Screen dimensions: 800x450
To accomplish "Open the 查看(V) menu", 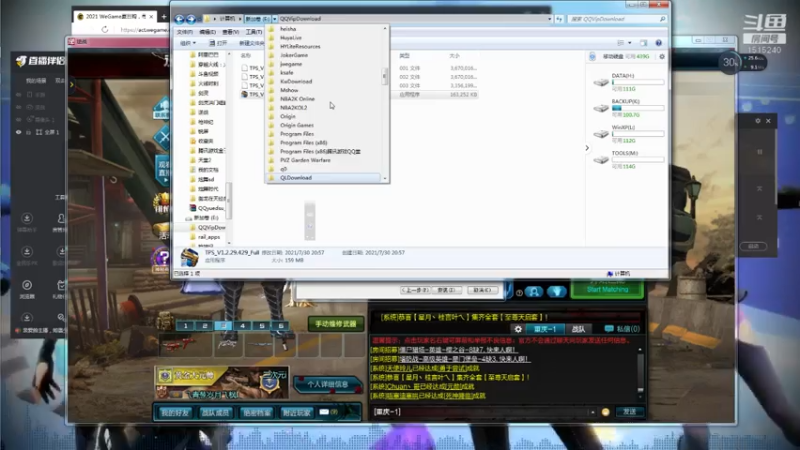I will (231, 32).
